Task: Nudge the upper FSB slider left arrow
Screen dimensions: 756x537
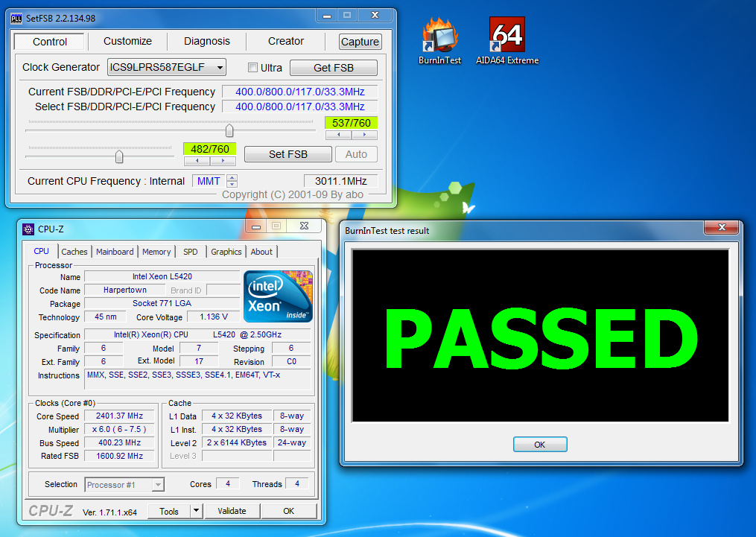Action: (x=338, y=135)
